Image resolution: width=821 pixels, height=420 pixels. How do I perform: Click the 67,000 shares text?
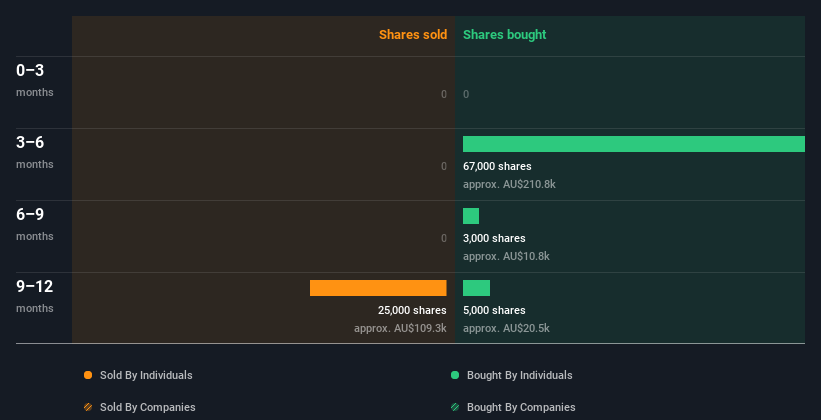tap(497, 166)
